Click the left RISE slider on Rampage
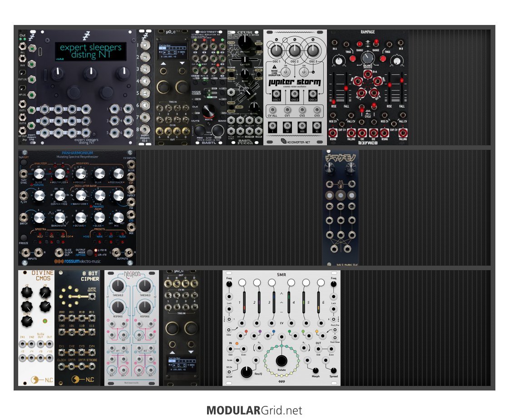 (334, 101)
